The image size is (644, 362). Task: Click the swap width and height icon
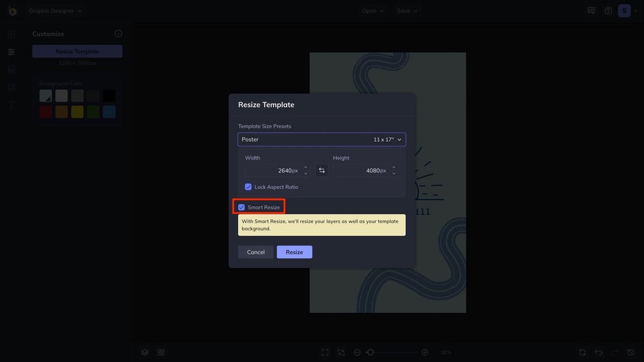(x=321, y=170)
